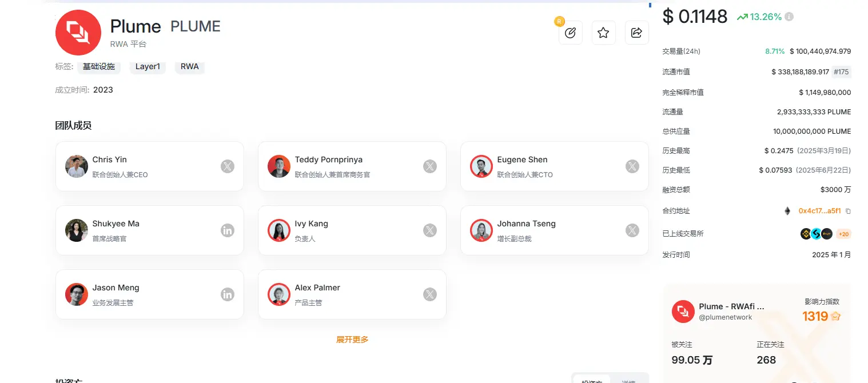Click the 268 following count
The image size is (868, 383).
click(766, 360)
